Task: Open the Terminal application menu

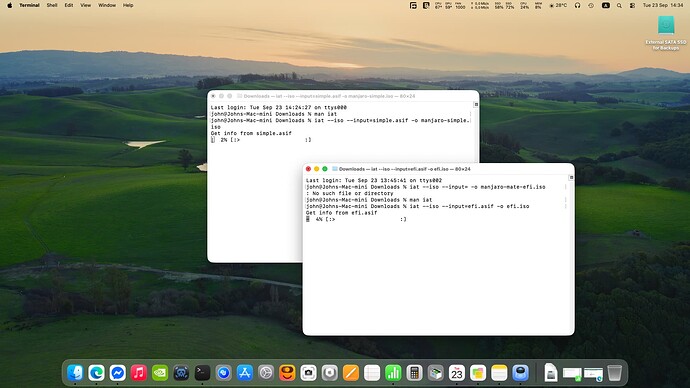Action: (x=29, y=5)
